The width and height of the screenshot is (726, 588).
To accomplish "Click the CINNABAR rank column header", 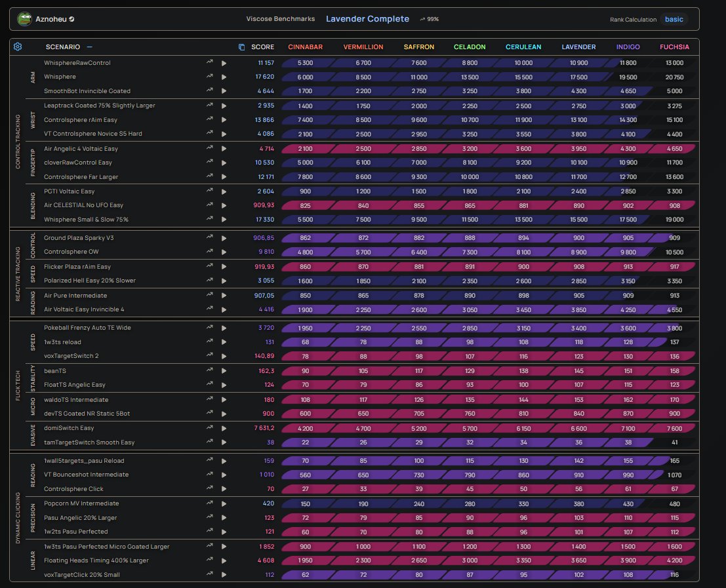I will click(305, 47).
